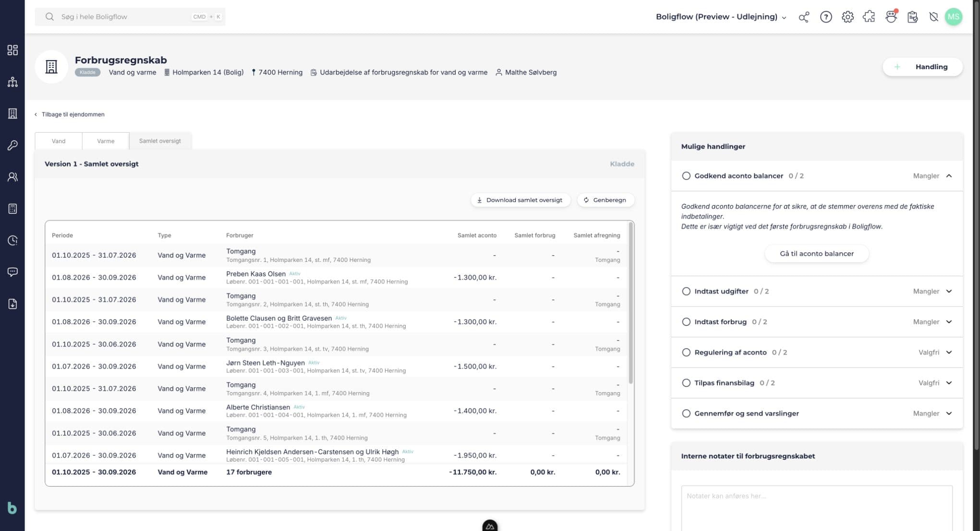980x531 pixels.
Task: Open the MS user avatar
Action: point(954,17)
